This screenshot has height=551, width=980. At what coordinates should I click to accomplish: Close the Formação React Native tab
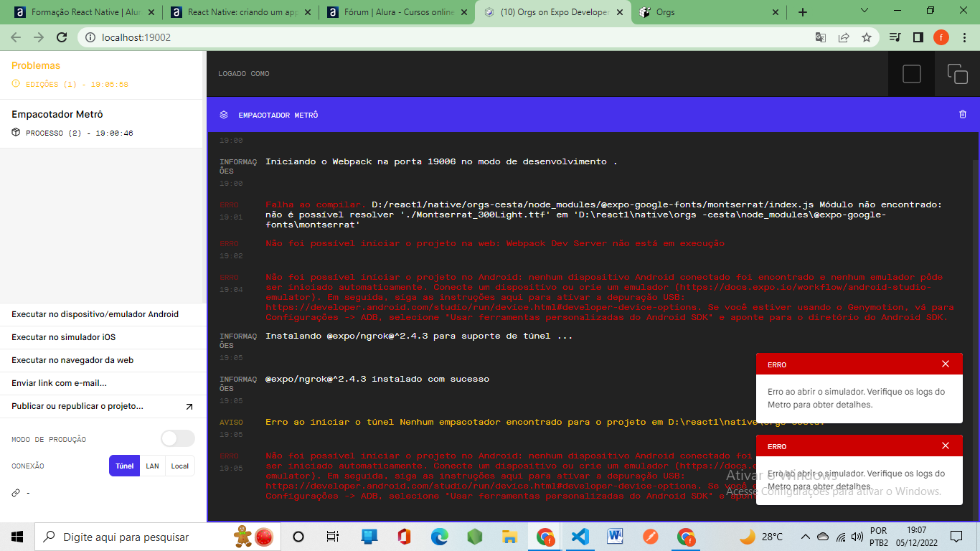152,12
